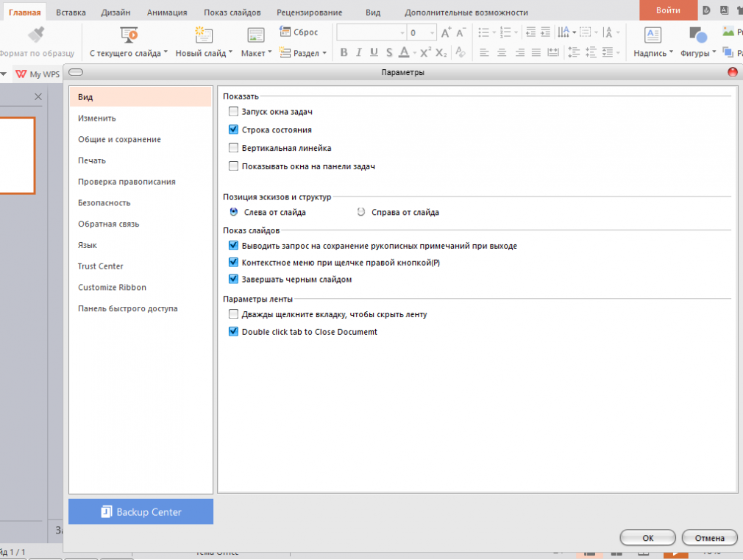
Task: Open the font name dropdown
Action: [x=402, y=32]
